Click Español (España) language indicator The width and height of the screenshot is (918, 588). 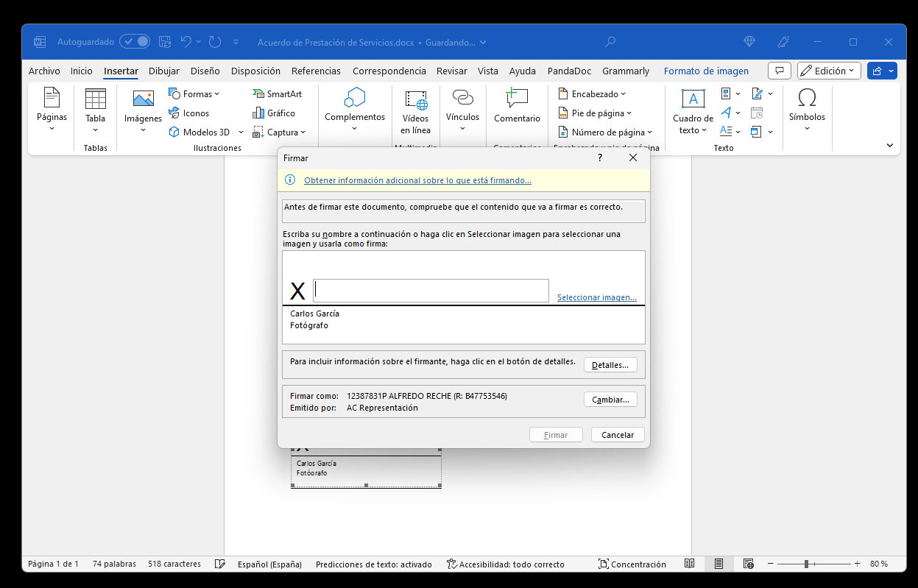tap(269, 564)
